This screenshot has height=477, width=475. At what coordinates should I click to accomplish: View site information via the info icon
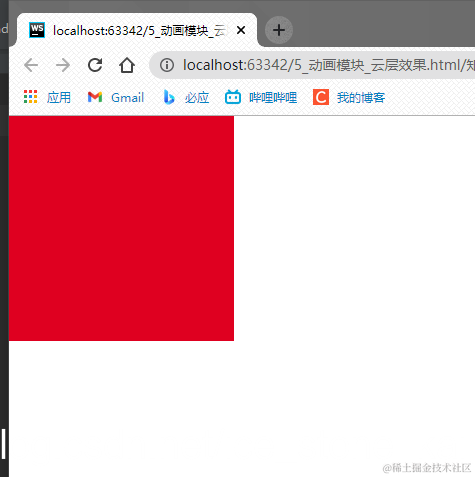[x=167, y=65]
